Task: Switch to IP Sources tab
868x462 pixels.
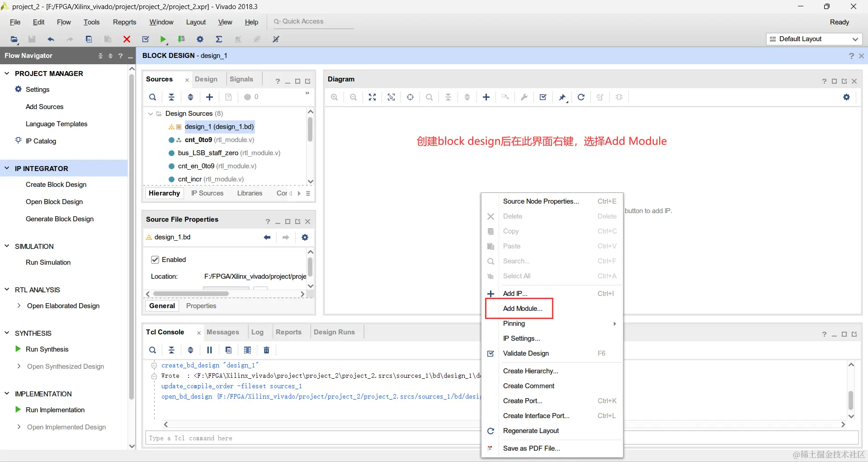Action: tap(207, 193)
